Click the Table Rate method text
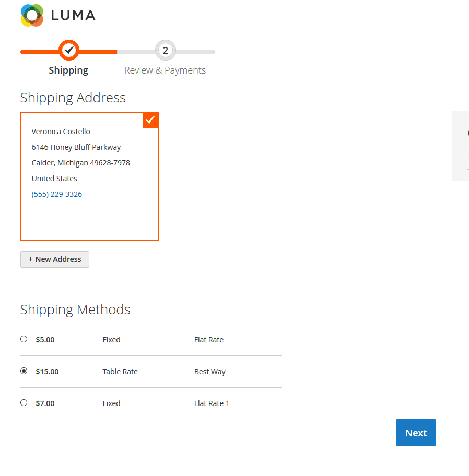 coord(120,372)
